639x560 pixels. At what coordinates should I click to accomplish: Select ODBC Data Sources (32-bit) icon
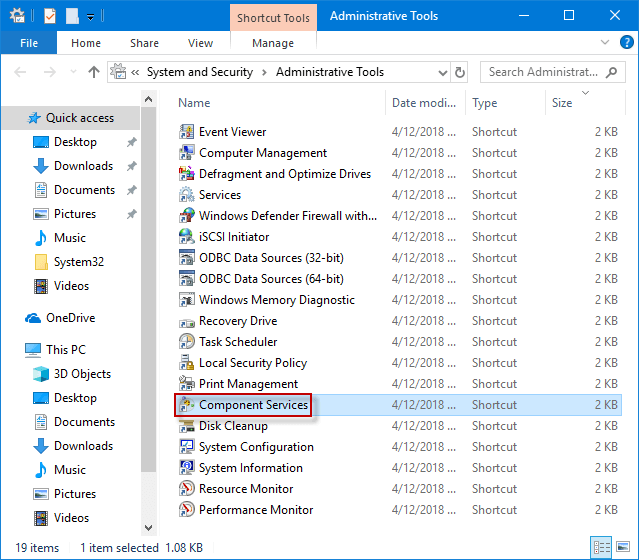point(187,258)
